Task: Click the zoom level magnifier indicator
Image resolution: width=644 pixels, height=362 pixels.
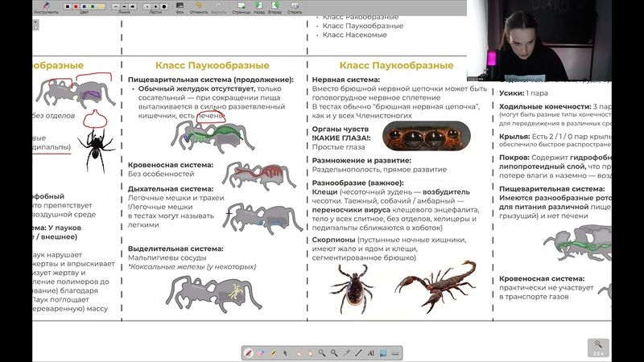Action: pyautogui.click(x=598, y=348)
